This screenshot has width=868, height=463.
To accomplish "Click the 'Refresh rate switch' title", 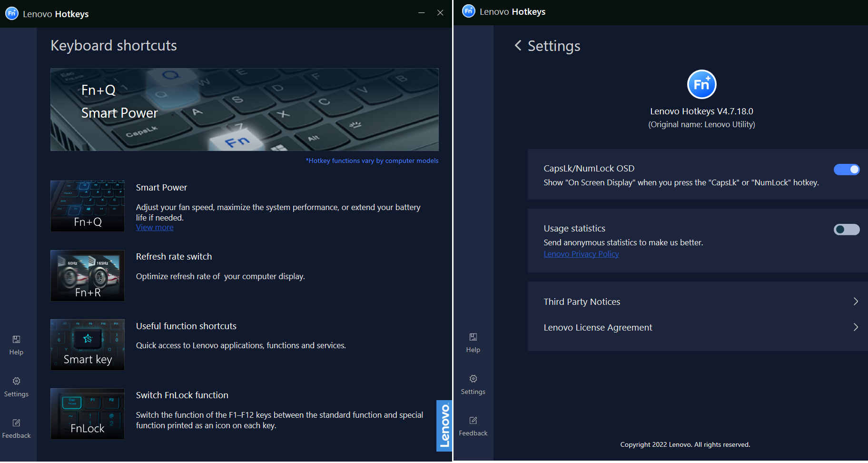I will tap(174, 257).
